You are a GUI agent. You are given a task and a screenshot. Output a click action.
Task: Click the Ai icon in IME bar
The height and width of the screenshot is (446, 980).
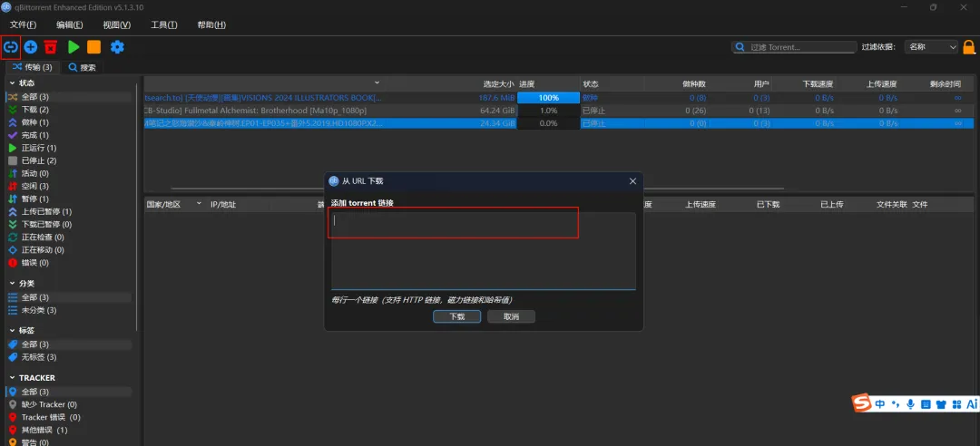pyautogui.click(x=972, y=403)
